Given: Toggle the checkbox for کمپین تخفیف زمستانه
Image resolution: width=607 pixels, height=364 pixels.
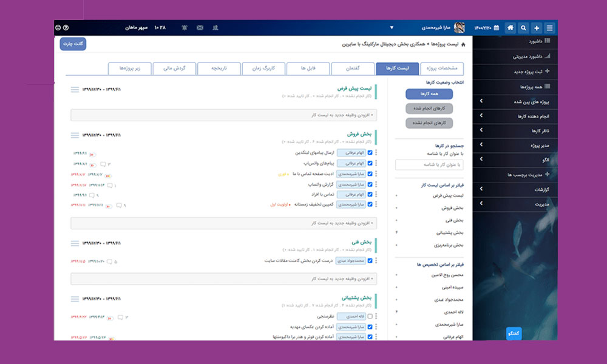Looking at the screenshot, I should 370,205.
